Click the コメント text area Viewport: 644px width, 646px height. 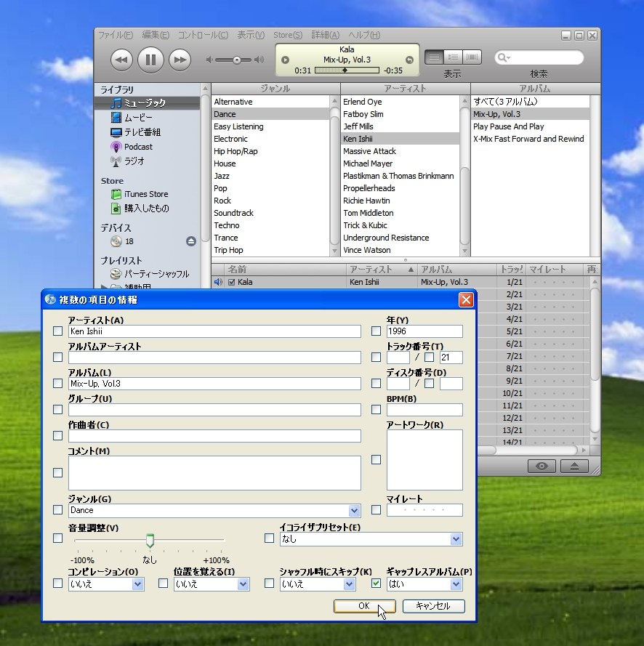[x=214, y=473]
